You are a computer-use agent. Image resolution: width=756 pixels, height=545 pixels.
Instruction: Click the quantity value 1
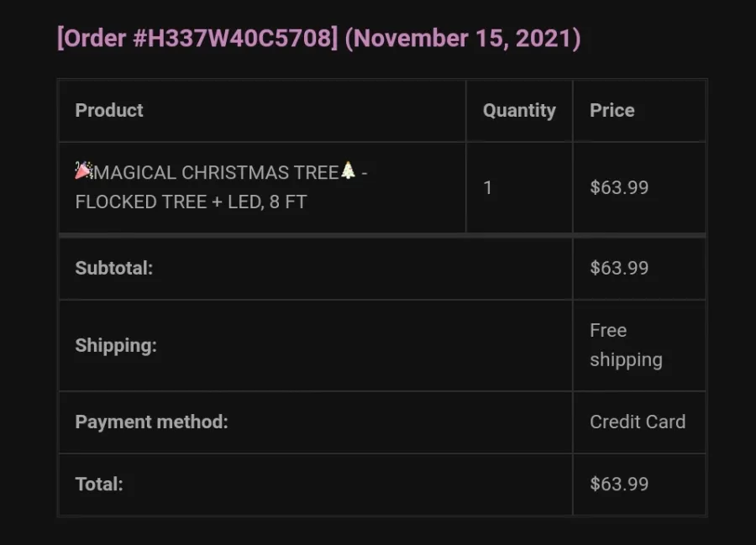(487, 187)
